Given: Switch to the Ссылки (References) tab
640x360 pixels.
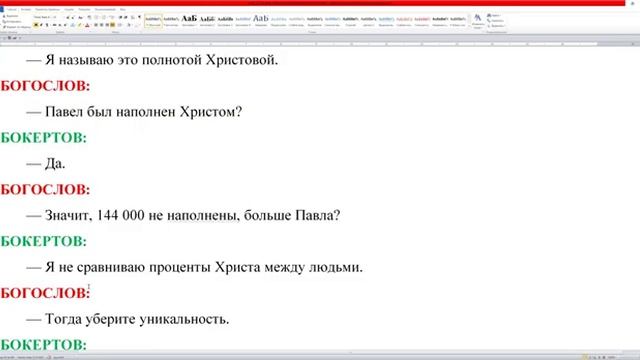Looking at the screenshot, I should point(69,9).
